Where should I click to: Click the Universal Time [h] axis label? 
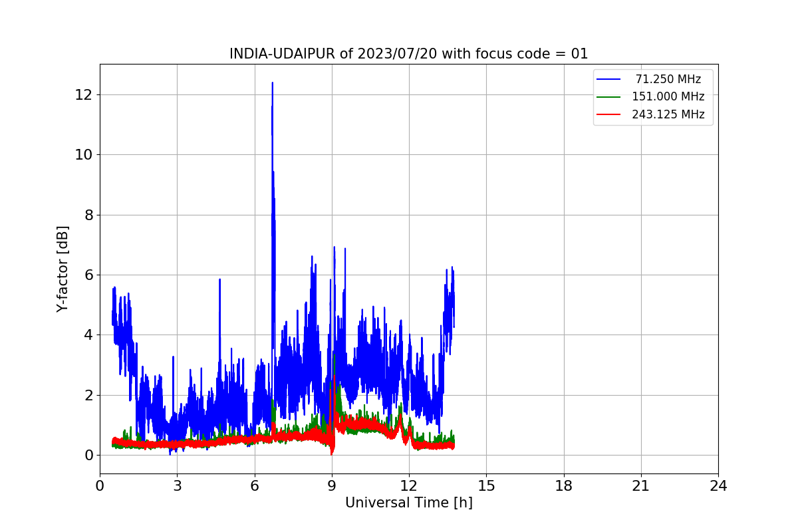click(x=409, y=503)
